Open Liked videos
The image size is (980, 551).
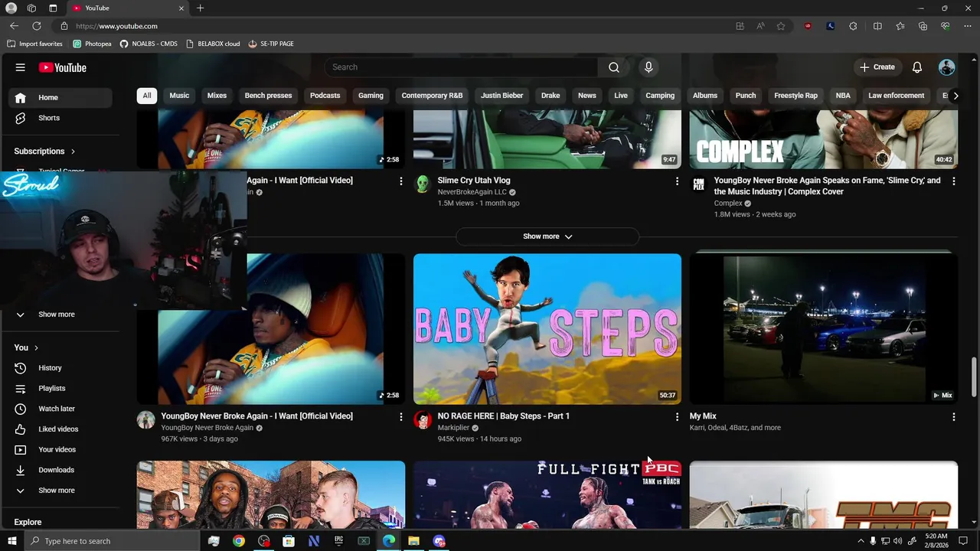[60, 429]
